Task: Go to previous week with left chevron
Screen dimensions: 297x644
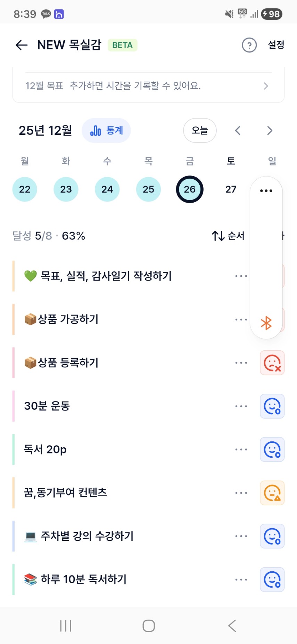Action: tap(238, 131)
